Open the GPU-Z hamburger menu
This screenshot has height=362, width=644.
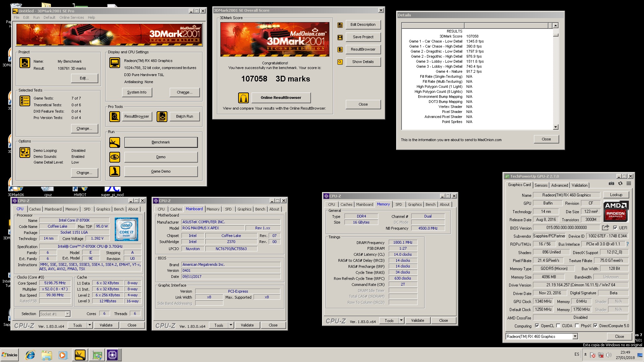click(x=629, y=184)
